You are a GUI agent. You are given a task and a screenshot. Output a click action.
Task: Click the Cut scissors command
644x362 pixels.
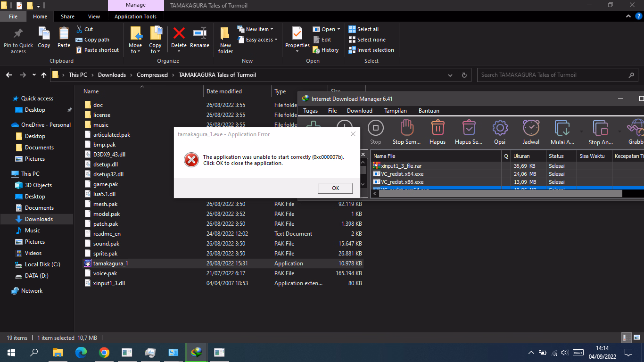(84, 29)
